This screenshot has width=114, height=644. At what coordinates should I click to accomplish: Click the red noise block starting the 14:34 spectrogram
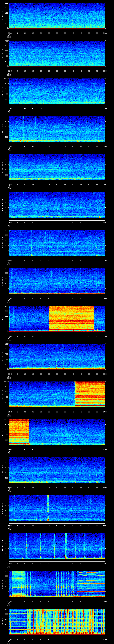click(x=19, y=431)
